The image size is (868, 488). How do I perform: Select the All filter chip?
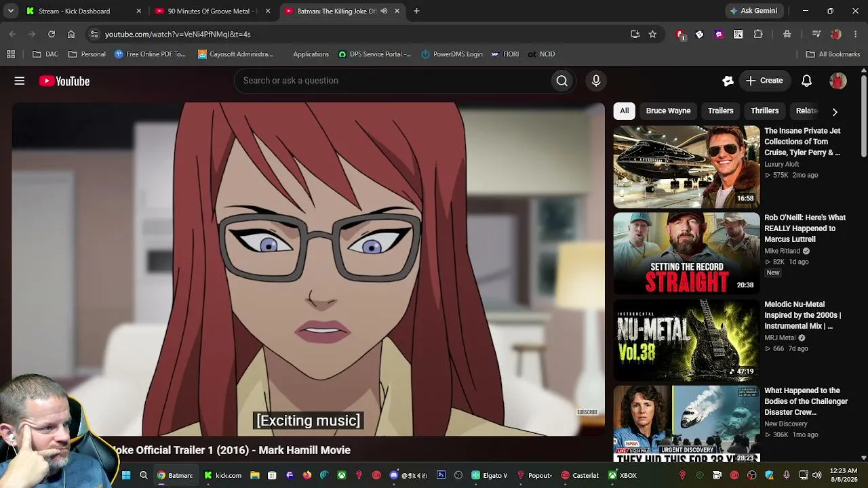625,111
